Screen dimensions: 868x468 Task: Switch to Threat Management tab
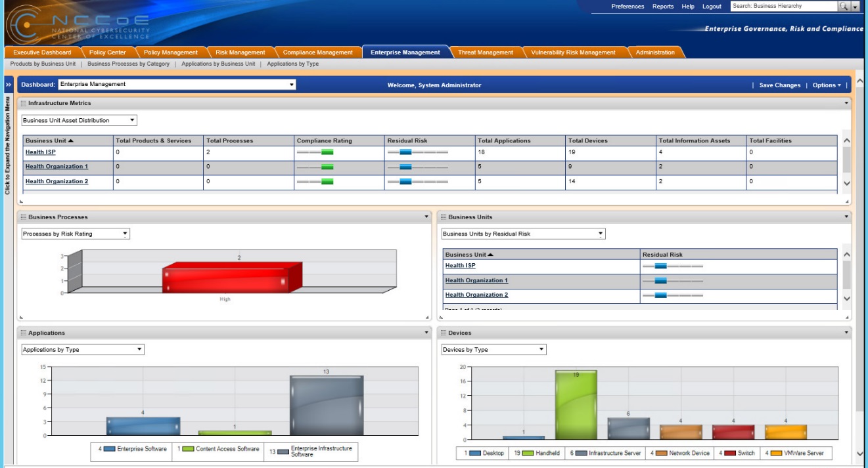486,53
